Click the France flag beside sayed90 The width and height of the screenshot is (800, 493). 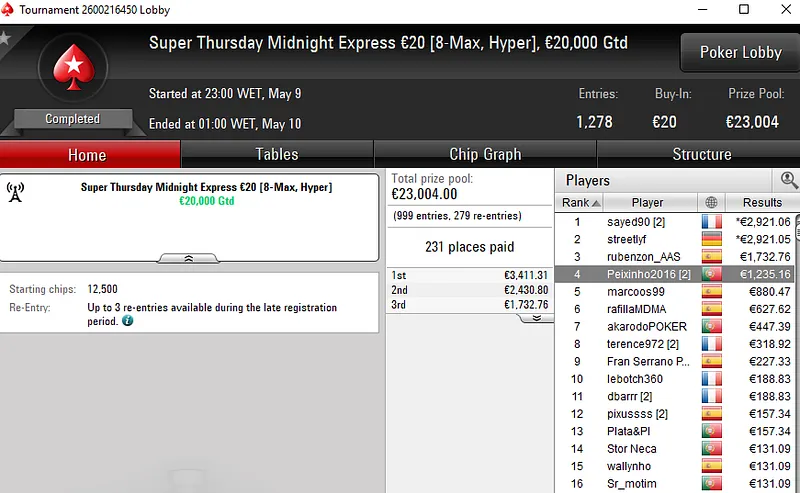click(711, 221)
